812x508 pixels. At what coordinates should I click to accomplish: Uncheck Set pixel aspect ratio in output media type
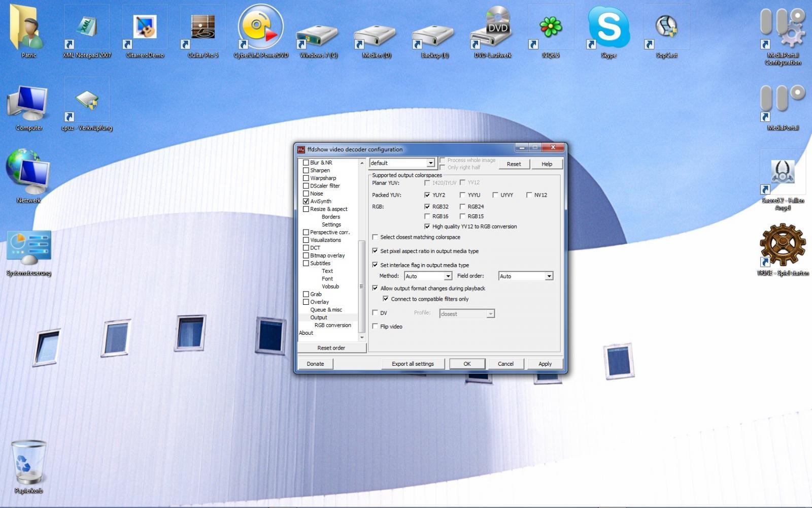375,251
